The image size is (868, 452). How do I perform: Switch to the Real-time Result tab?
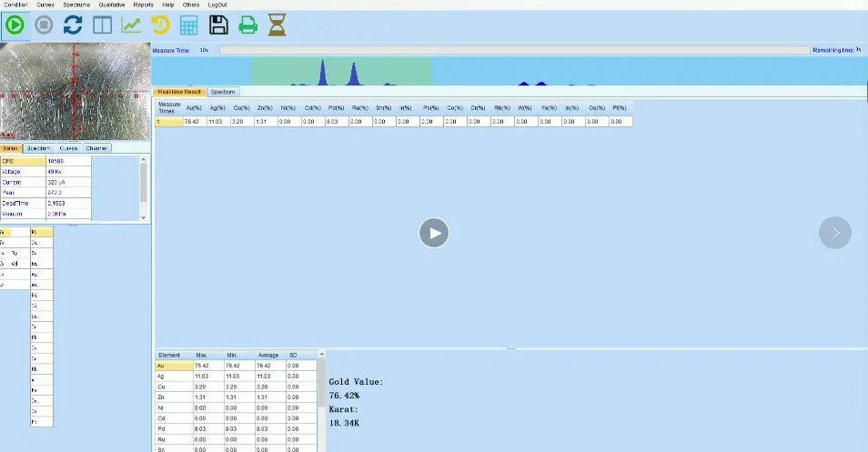179,92
